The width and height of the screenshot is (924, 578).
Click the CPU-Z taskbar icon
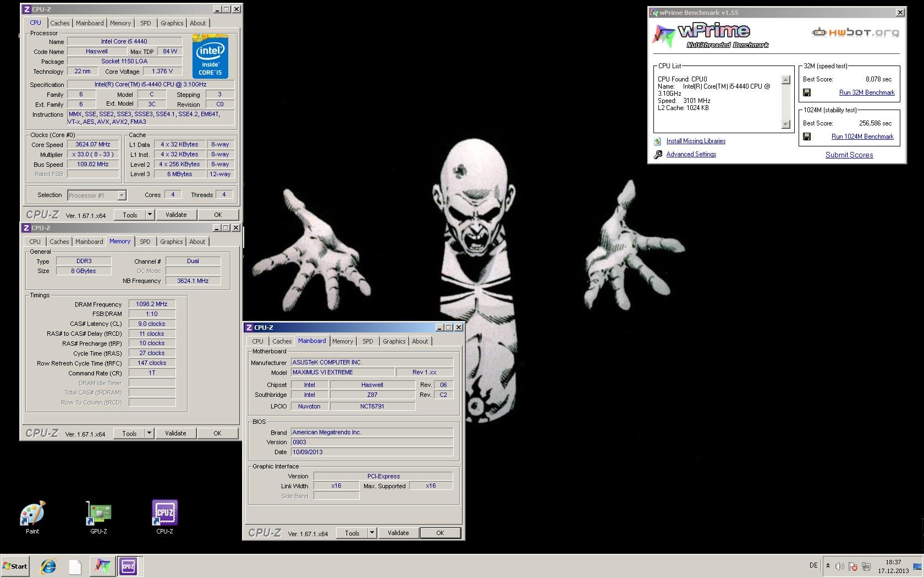(x=128, y=566)
